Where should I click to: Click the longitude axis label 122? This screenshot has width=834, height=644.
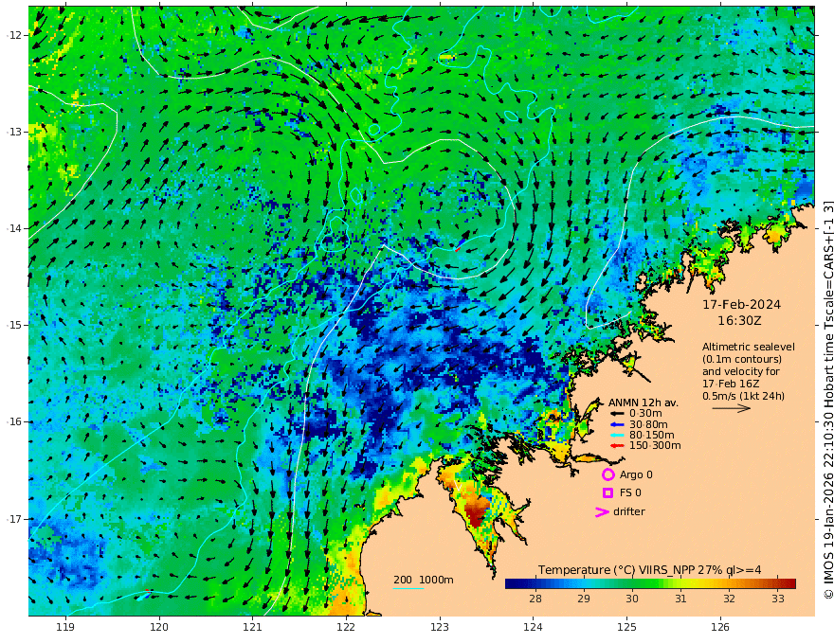pos(346,628)
